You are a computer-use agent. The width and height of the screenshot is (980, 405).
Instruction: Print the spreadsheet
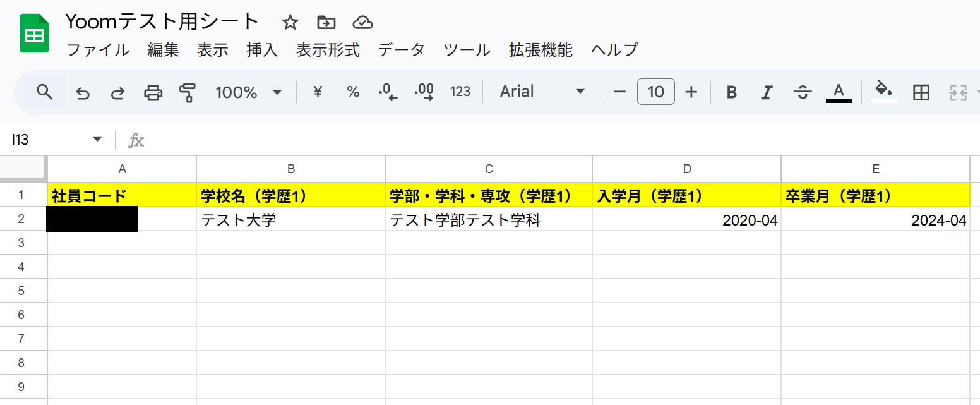tap(153, 93)
